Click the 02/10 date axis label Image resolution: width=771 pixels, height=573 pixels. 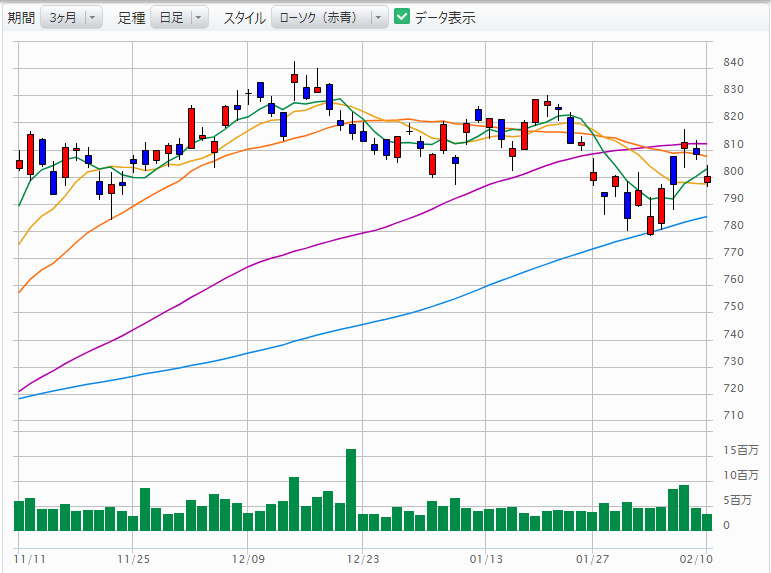[x=696, y=559]
